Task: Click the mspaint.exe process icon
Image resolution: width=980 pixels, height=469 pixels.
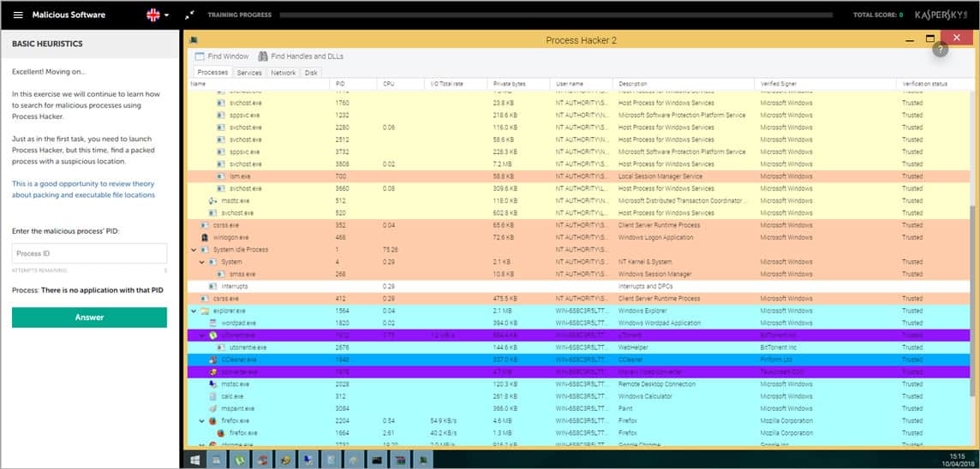Action: click(x=214, y=409)
